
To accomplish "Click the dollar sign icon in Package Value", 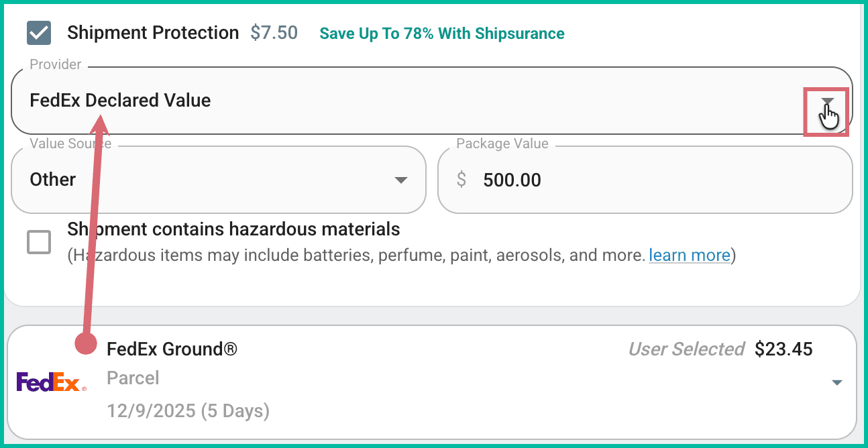I will (x=462, y=180).
